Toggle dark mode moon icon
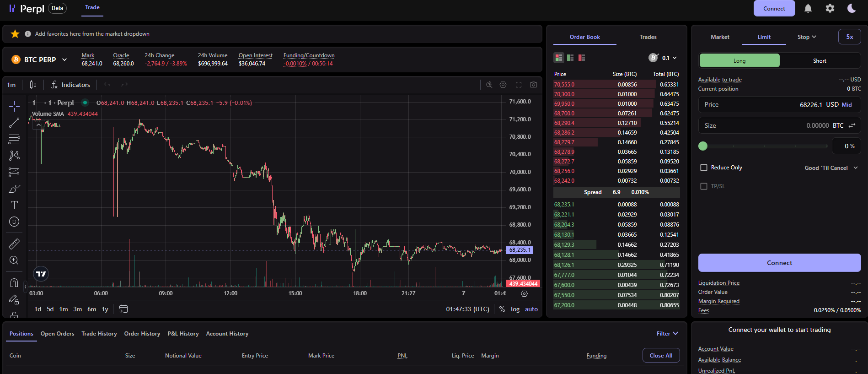Screen dimensions: 868x374 pyautogui.click(x=851, y=9)
